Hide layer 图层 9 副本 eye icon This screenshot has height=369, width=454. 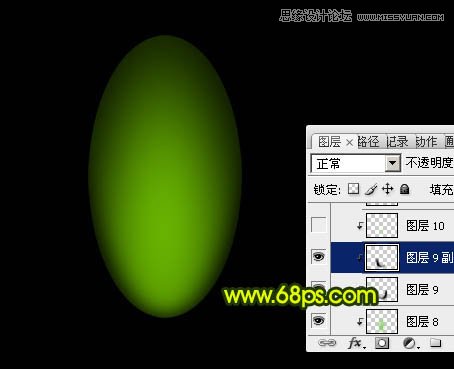click(x=318, y=257)
